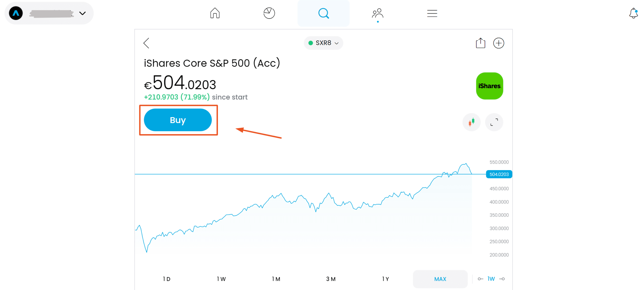Click the 504.0203 price label on chart
The height and width of the screenshot is (290, 644).
point(499,174)
